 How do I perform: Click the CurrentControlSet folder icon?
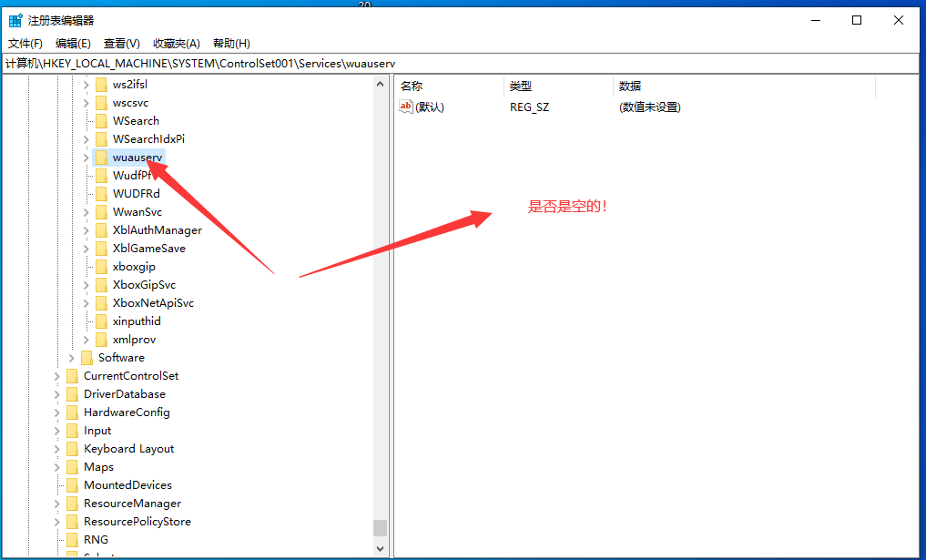[73, 376]
